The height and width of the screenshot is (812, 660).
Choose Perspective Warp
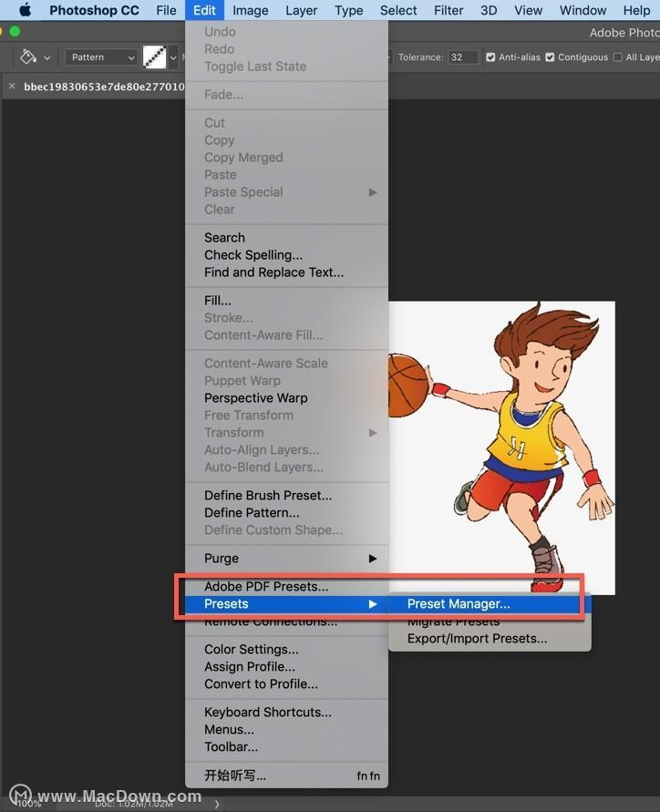(x=286, y=397)
